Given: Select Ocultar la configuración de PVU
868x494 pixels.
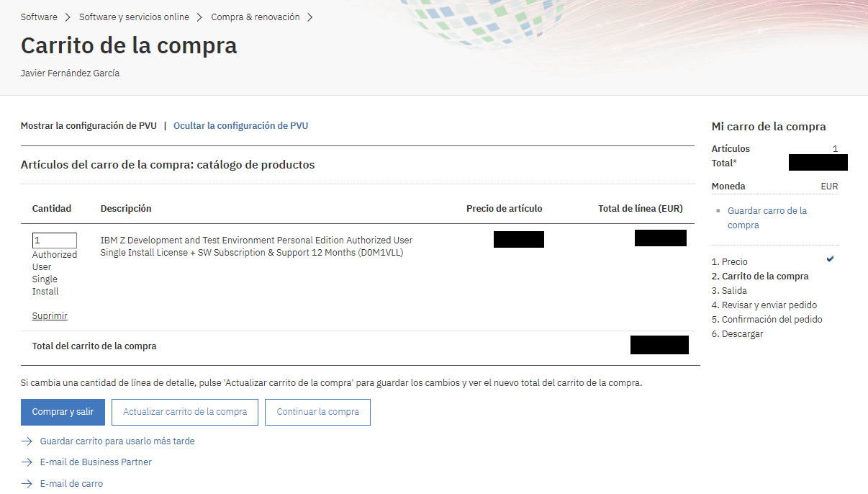Looking at the screenshot, I should pos(240,126).
